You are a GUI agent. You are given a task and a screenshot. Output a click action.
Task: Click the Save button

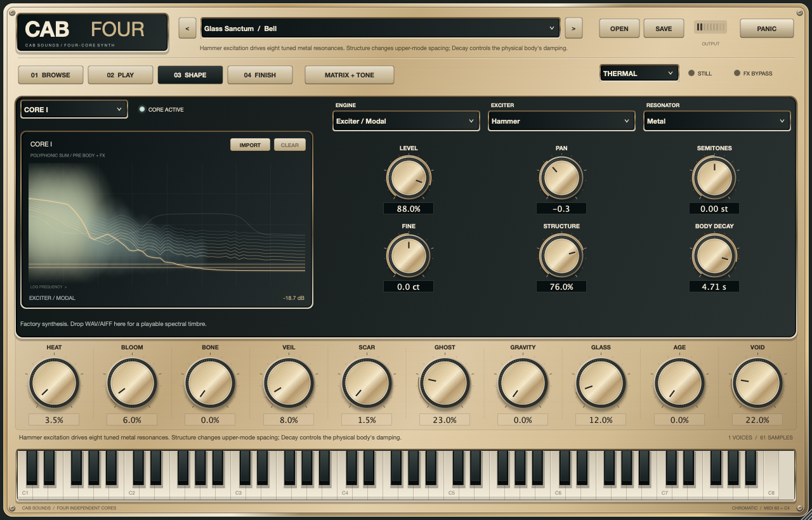point(664,29)
